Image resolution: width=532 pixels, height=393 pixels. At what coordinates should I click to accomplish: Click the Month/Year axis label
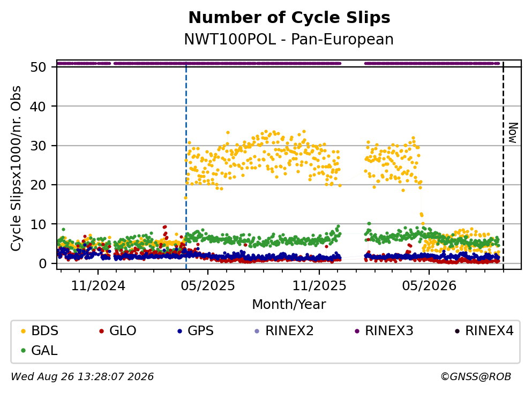(x=289, y=305)
